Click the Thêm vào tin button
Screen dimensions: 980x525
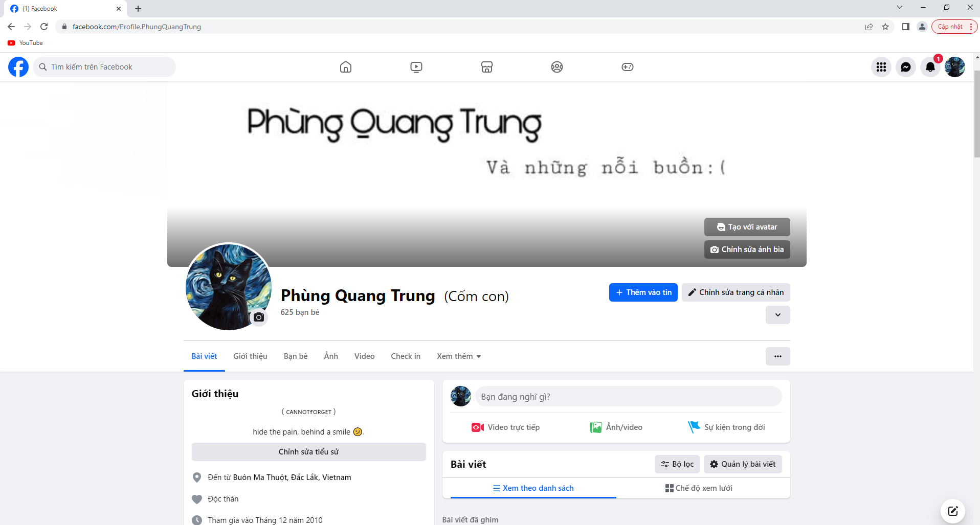(x=643, y=292)
